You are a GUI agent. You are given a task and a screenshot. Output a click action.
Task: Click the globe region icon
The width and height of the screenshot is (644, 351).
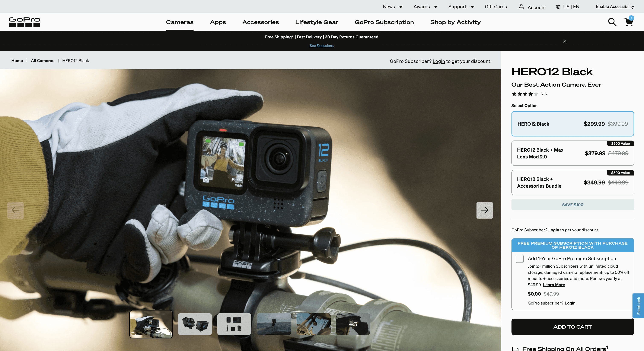(558, 7)
